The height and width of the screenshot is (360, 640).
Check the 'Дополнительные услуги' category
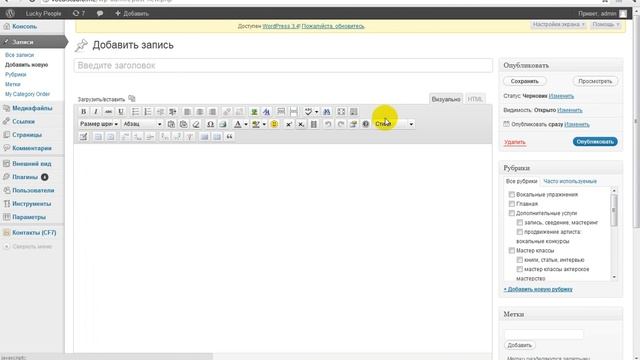511,213
